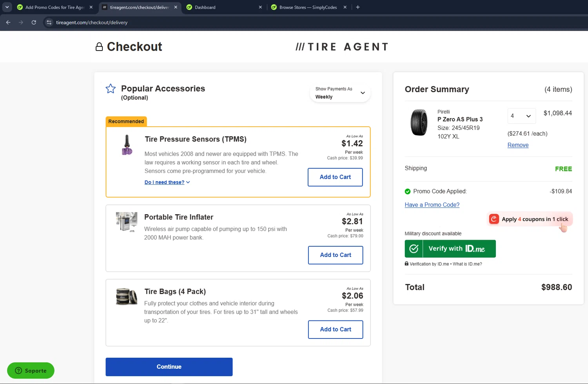Screen dimensions: 588x384
Task: Click the red coupon extension icon
Action: [494, 219]
